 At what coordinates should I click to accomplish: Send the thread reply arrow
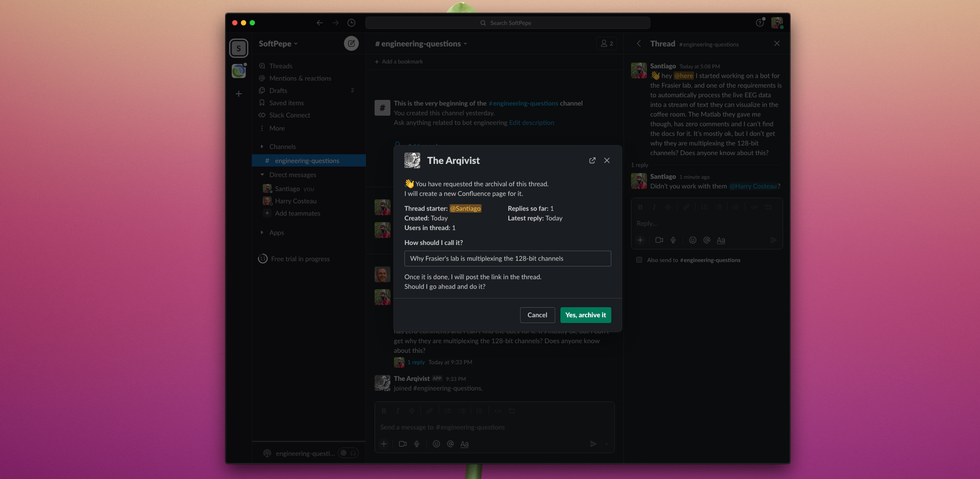[x=773, y=240]
